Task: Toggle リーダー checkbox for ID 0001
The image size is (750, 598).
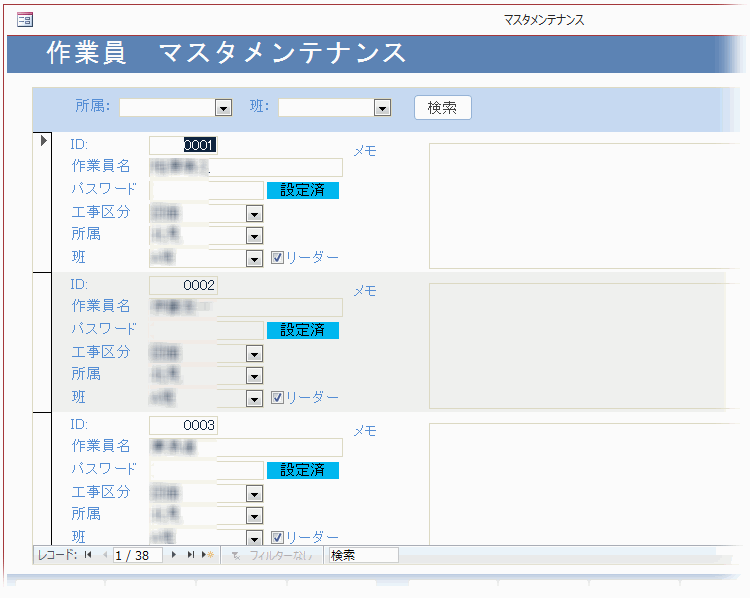Action: click(x=278, y=258)
